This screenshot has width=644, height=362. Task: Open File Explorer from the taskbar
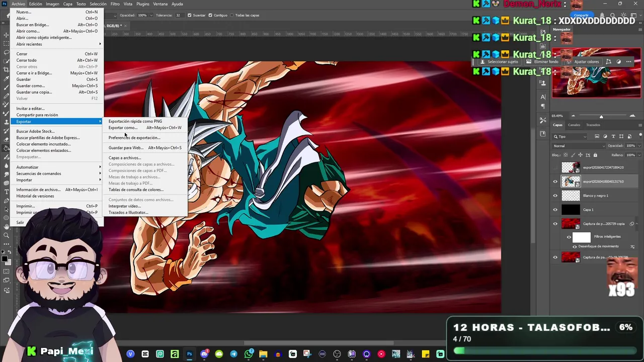tap(263, 354)
